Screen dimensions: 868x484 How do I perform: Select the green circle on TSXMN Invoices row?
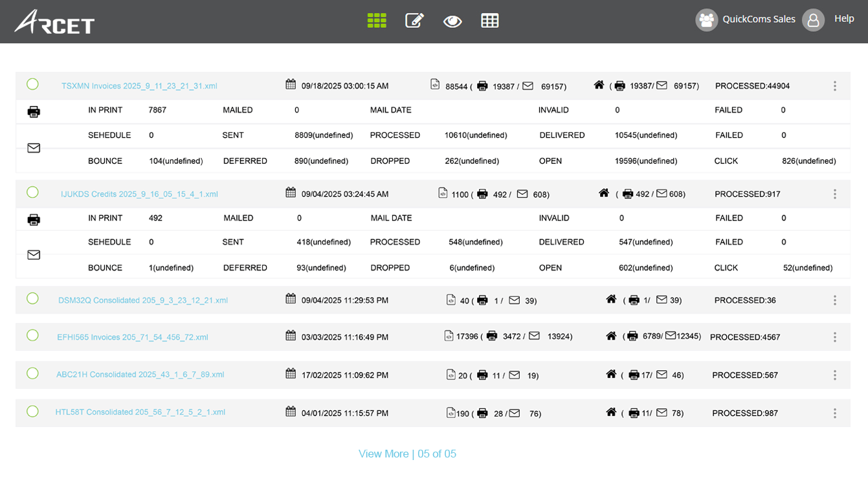coord(32,84)
